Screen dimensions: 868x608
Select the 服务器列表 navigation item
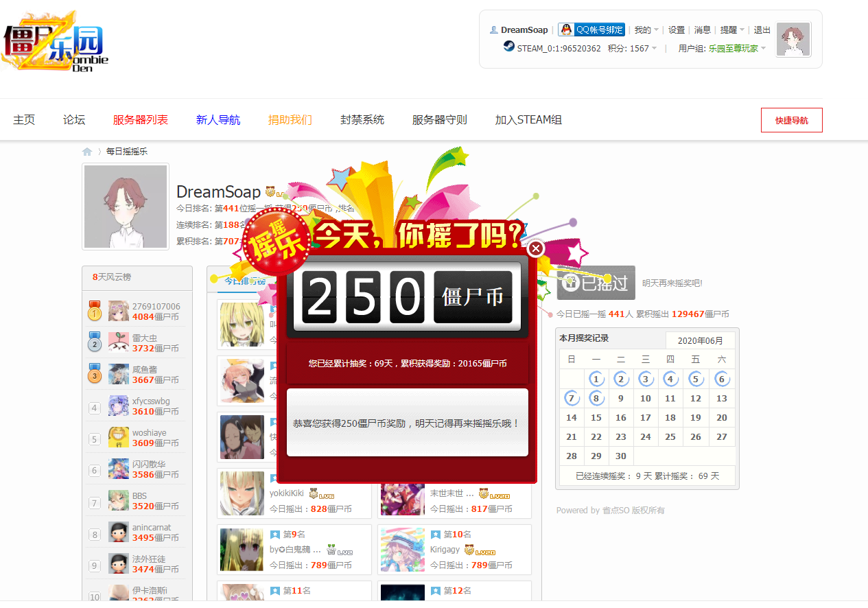point(141,119)
